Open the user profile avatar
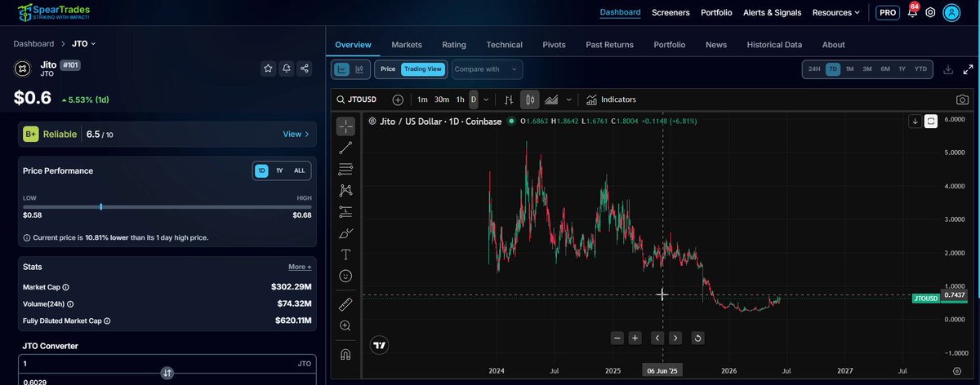 952,12
